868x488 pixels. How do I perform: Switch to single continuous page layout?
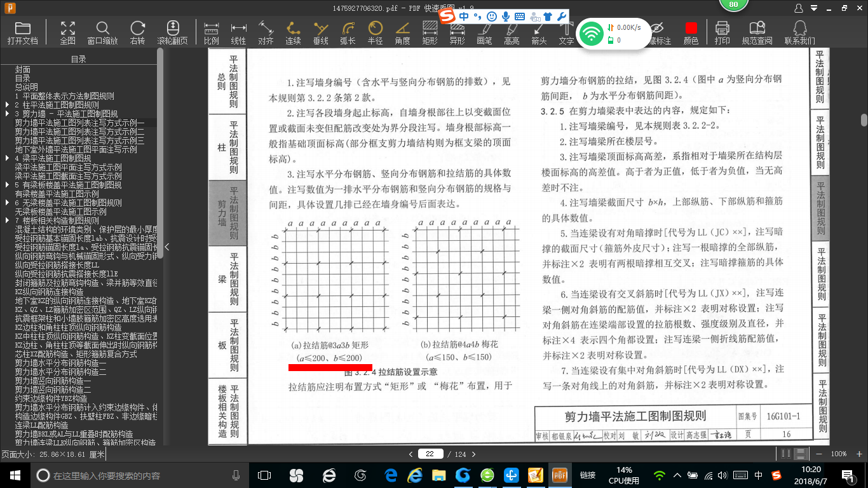799,454
